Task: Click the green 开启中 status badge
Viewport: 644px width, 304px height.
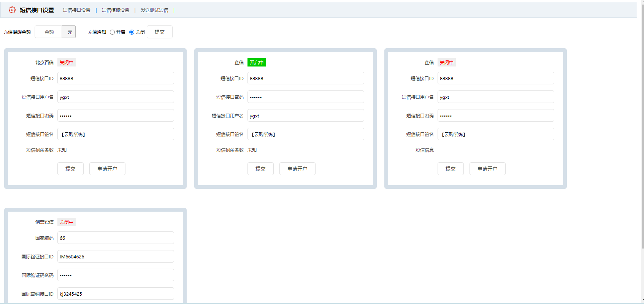Action: 257,63
